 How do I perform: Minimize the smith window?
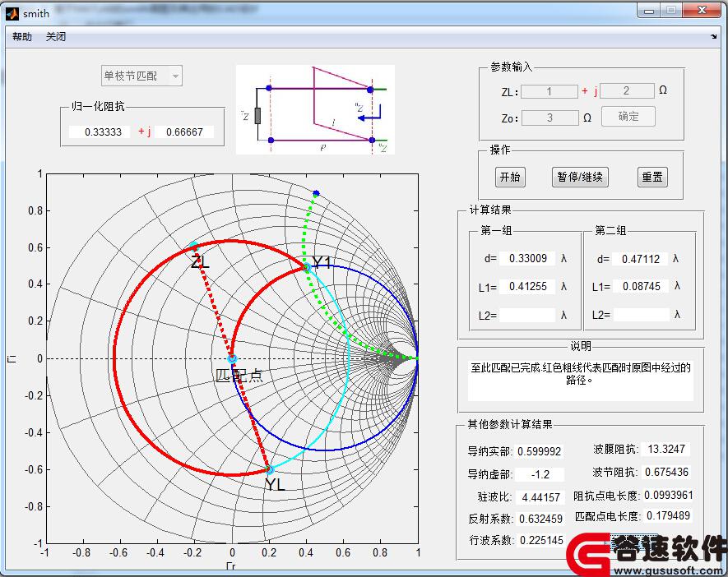[648, 10]
